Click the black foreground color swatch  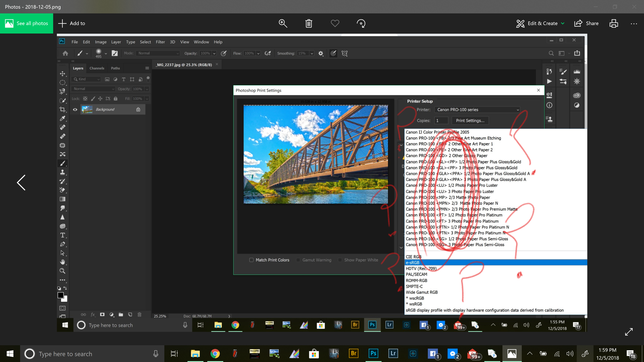pyautogui.click(x=60, y=295)
